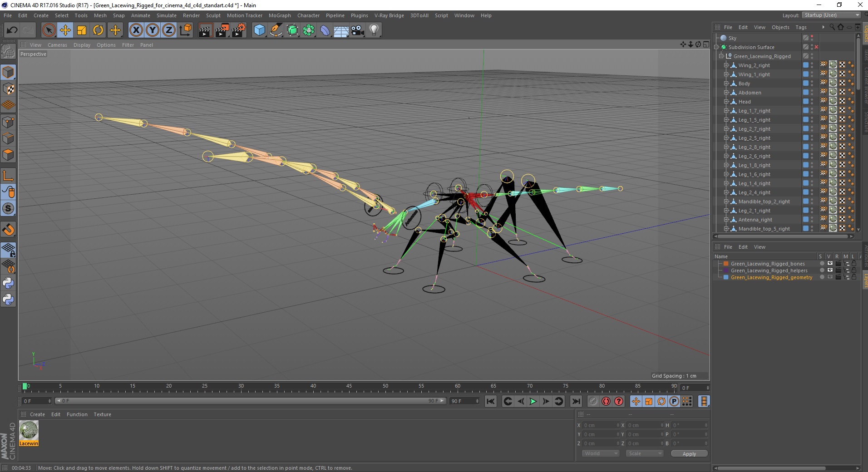
Task: Select the Live Selection tool
Action: click(49, 30)
